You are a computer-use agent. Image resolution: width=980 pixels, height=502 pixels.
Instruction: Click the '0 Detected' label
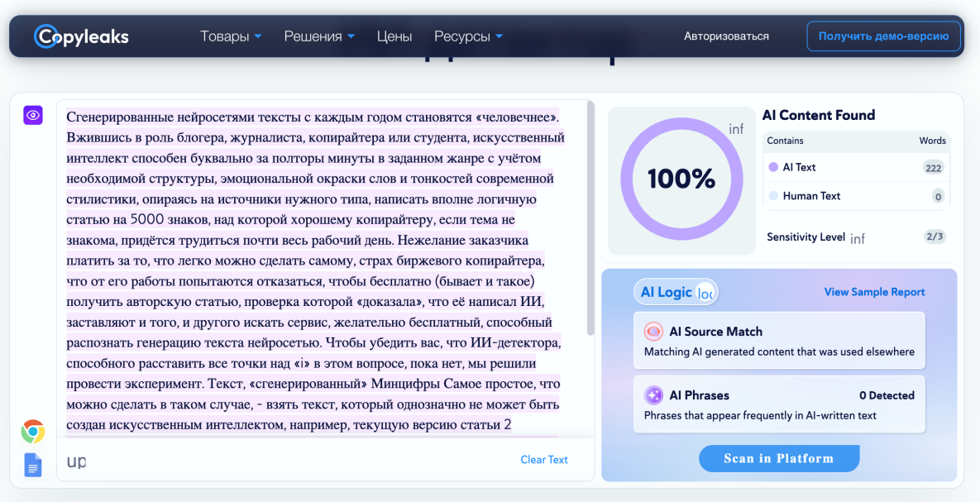click(887, 395)
